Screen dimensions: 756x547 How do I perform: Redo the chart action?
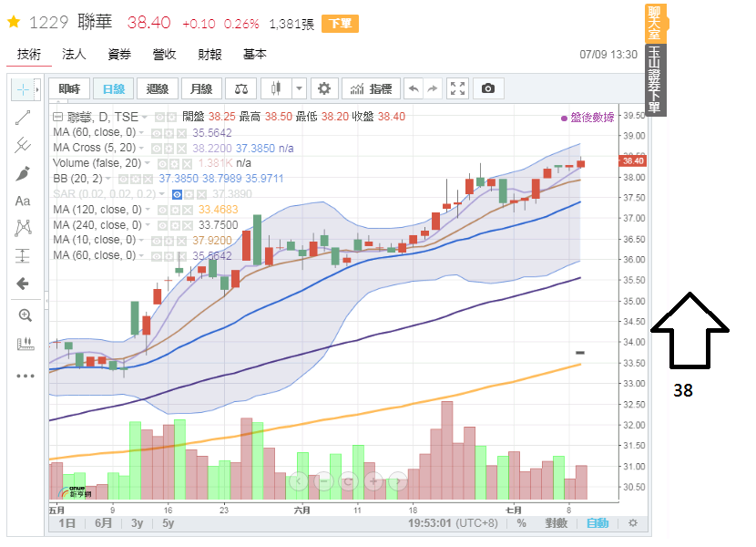pyautogui.click(x=433, y=88)
